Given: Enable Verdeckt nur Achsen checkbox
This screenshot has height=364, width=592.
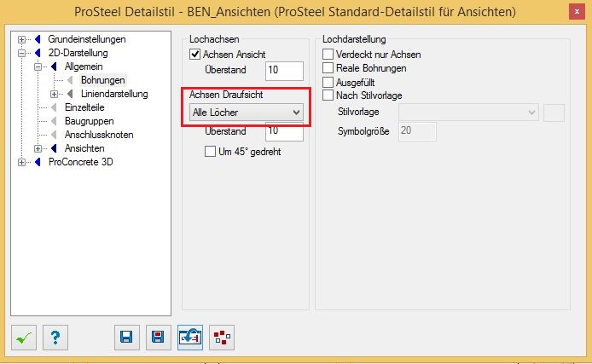Looking at the screenshot, I should point(328,55).
